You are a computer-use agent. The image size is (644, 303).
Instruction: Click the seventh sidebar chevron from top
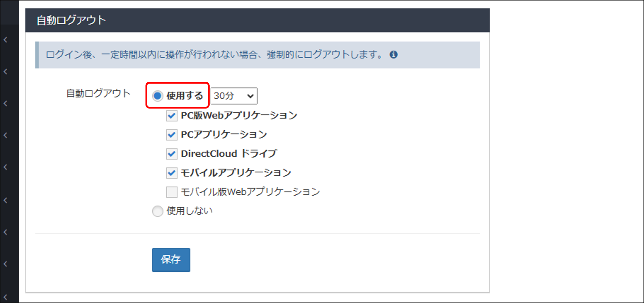click(5, 232)
